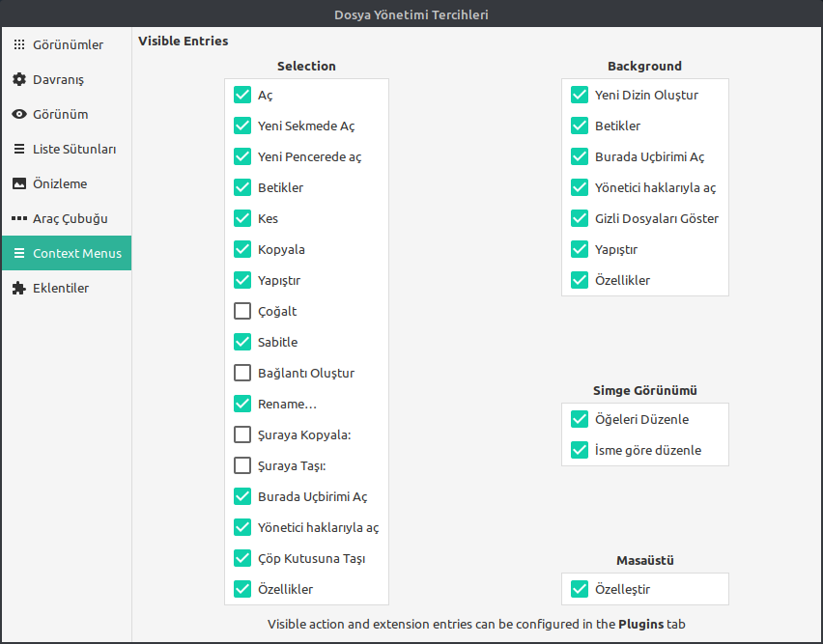The height and width of the screenshot is (644, 823).
Task: Uncheck the Kes checkbox
Action: 241,218
